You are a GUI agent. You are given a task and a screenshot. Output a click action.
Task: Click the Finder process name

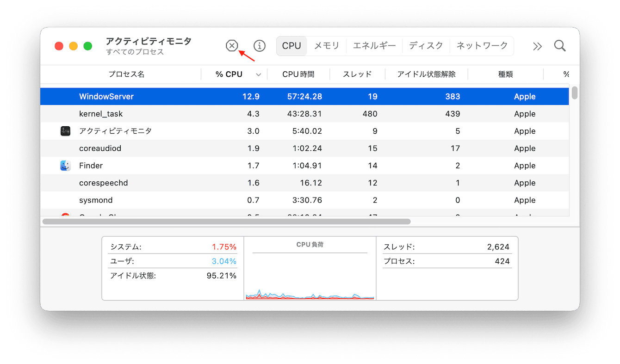coord(91,166)
